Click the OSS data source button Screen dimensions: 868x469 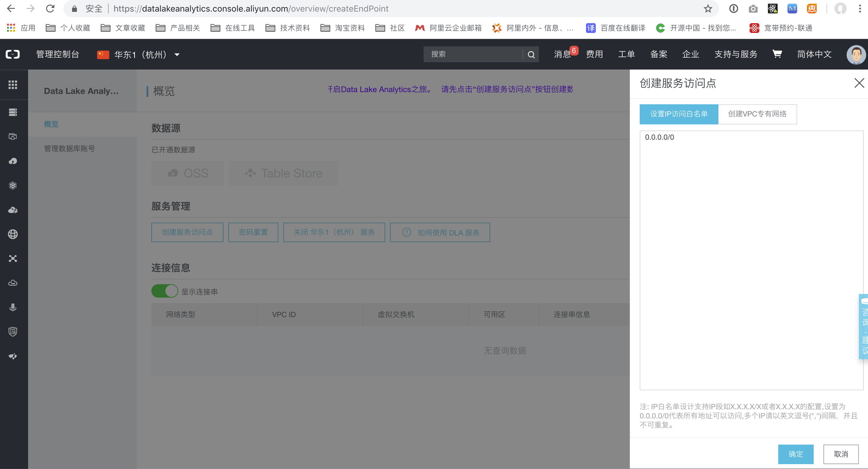[187, 173]
